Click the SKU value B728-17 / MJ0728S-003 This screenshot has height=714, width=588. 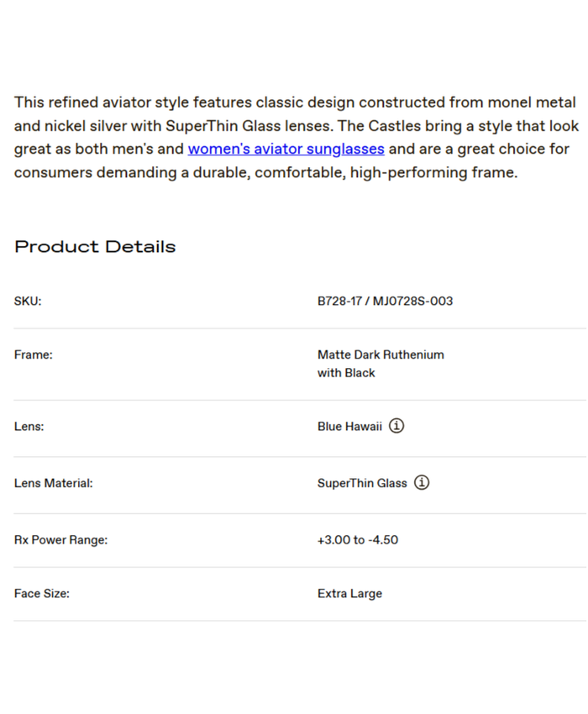[x=385, y=302]
